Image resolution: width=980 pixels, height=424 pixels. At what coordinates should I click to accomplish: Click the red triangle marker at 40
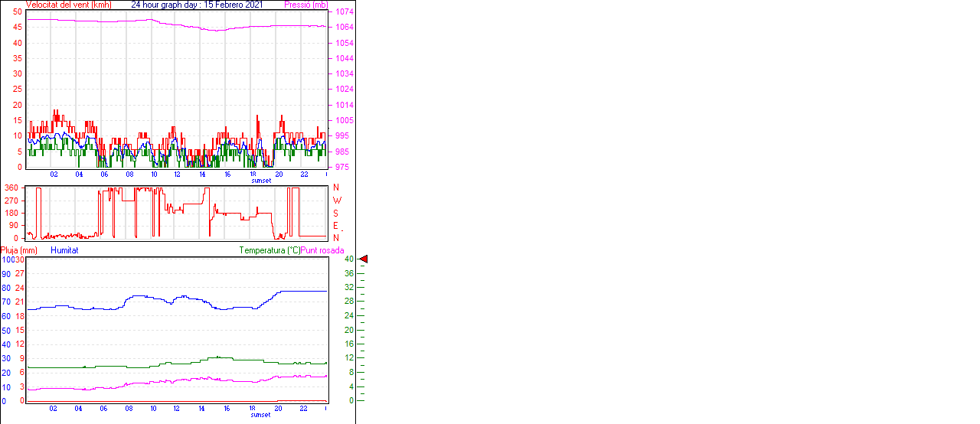click(x=364, y=259)
